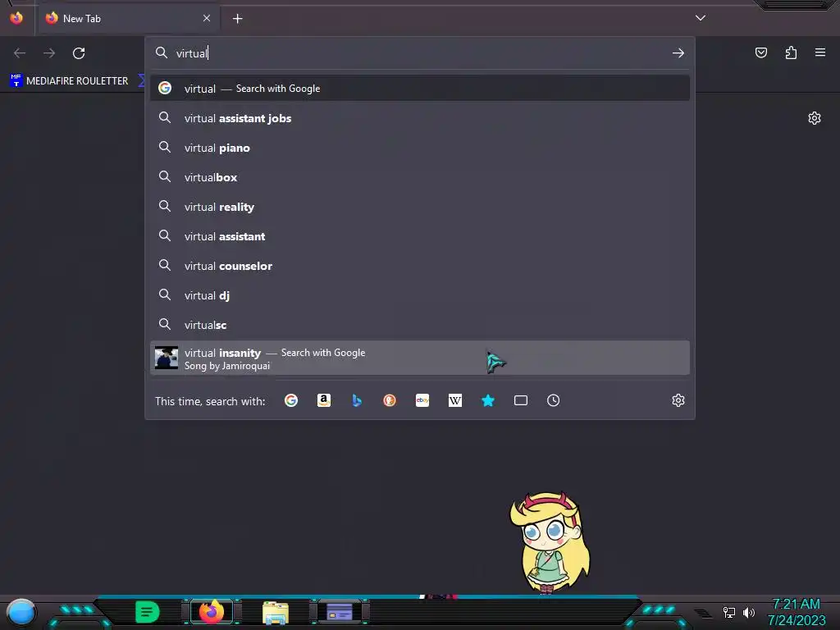The height and width of the screenshot is (630, 840).
Task: Open the Firefox application menu
Action: 820,52
